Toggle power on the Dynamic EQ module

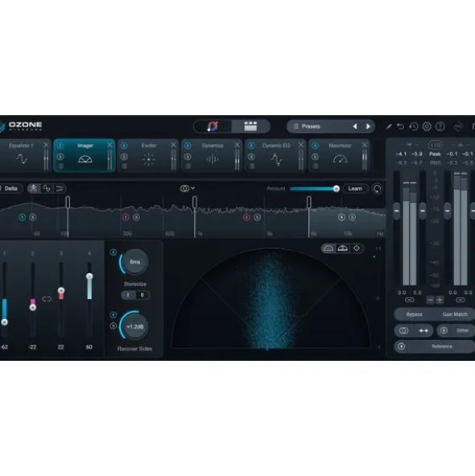pos(251,146)
